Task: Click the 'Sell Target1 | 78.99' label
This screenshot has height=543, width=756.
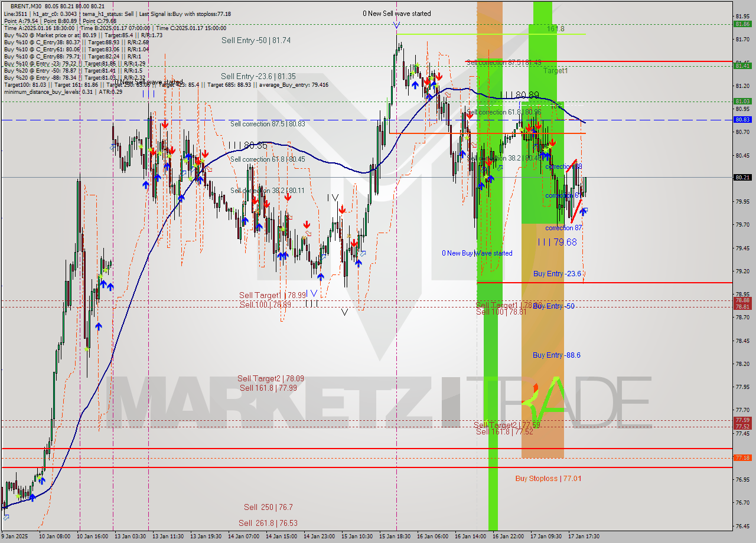Action: 273,295
